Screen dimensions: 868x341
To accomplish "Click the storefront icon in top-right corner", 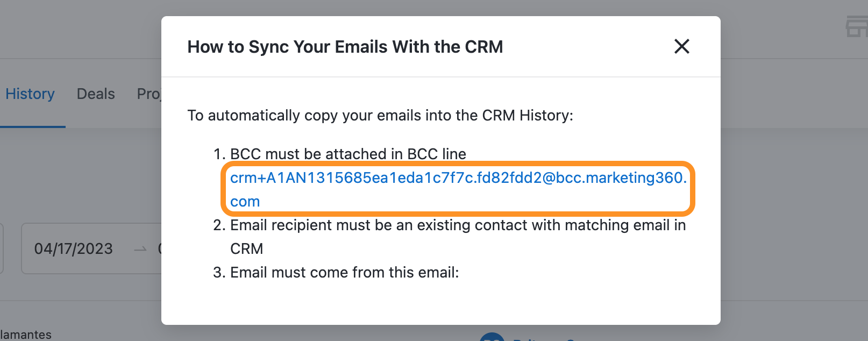I will click(856, 27).
